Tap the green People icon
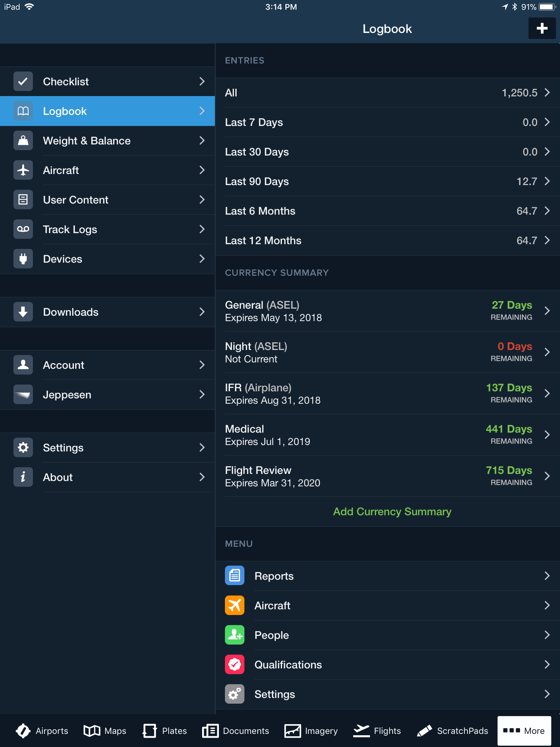Screen dimensions: 560x747 pyautogui.click(x=234, y=635)
